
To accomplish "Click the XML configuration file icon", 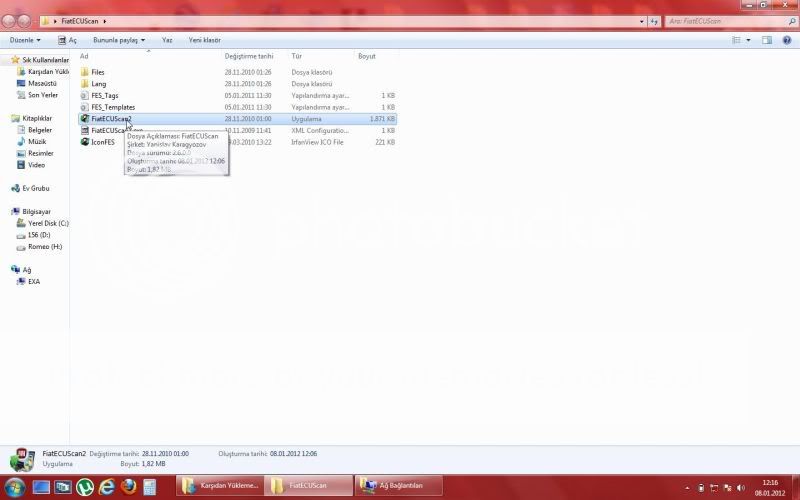I will pos(85,131).
